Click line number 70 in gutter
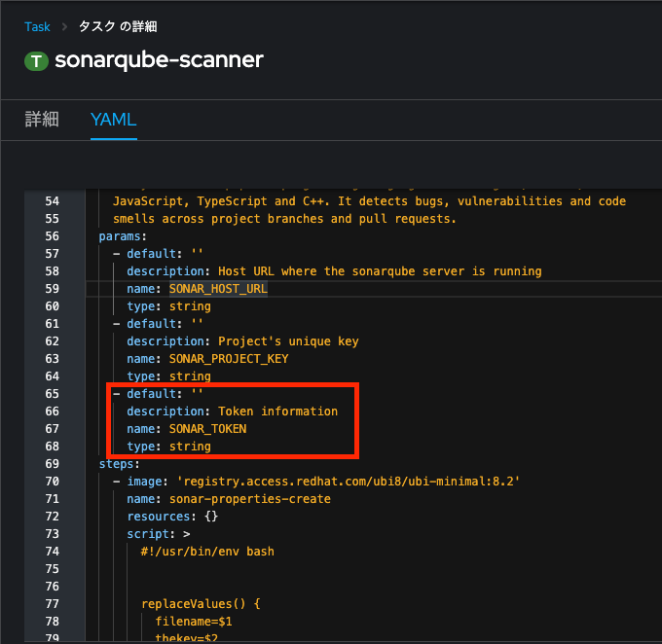This screenshot has height=644, width=662. [52, 482]
